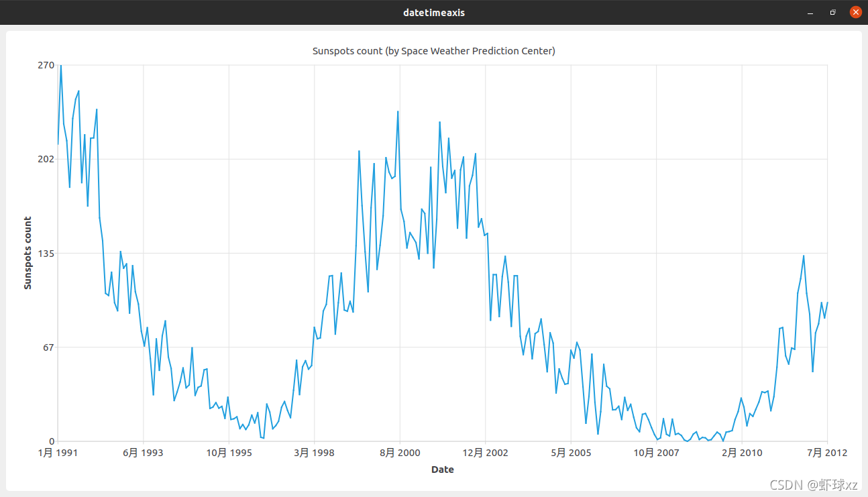
Task: Select the 0 y-axis label
Action: pos(51,441)
